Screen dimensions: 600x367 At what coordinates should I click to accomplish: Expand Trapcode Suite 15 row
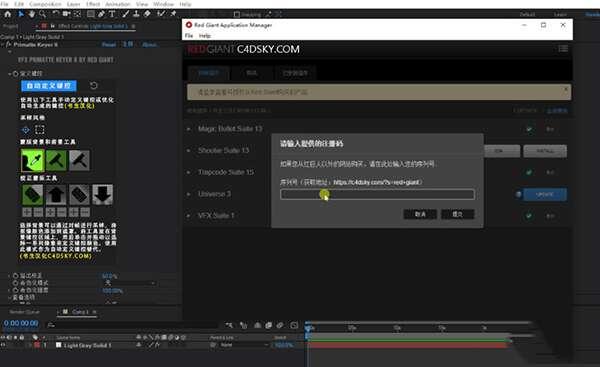coord(189,173)
